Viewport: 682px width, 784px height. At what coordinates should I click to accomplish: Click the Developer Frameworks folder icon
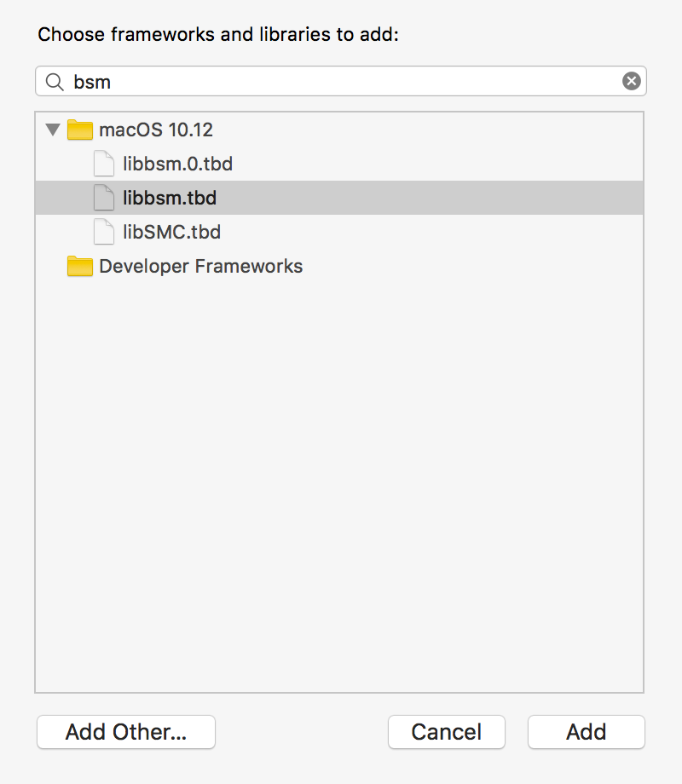tap(80, 267)
